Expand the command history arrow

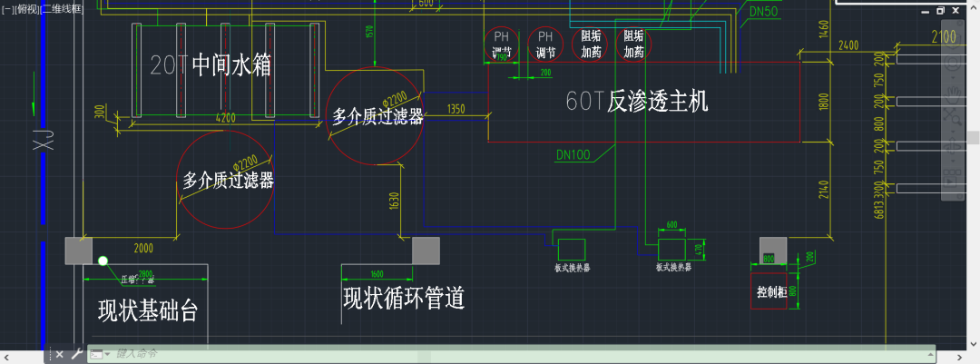point(929,354)
